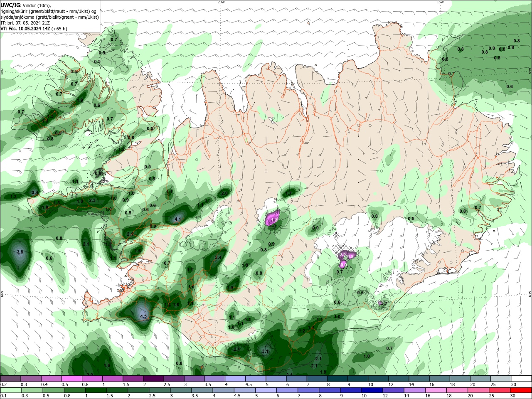The image size is (532, 399).
Task: Click the '20W' longitude label
Action: pos(221,2)
